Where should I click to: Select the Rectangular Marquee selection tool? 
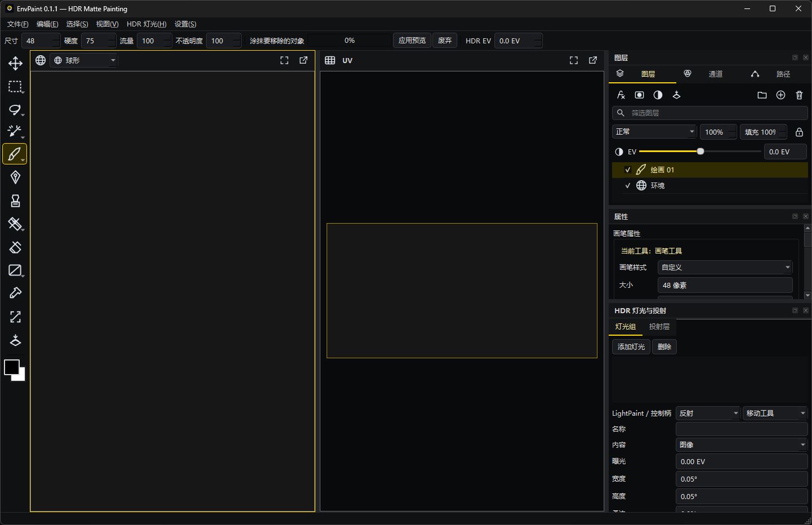(x=15, y=86)
